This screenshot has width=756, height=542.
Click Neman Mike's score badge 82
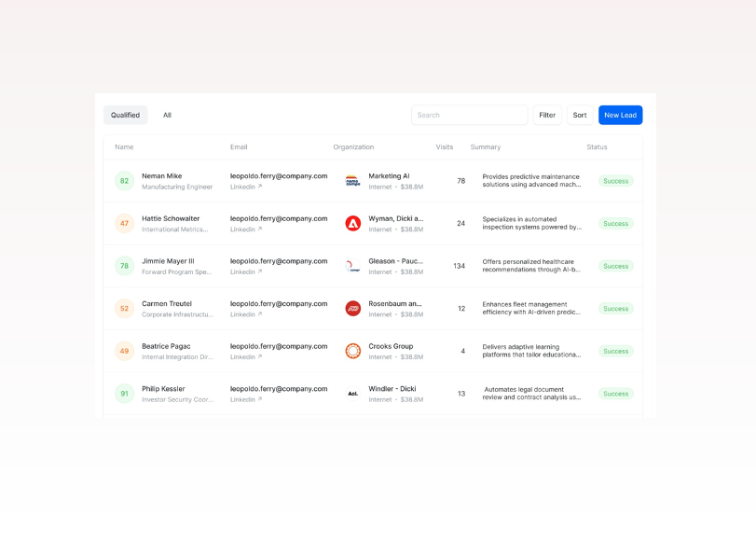pos(124,180)
